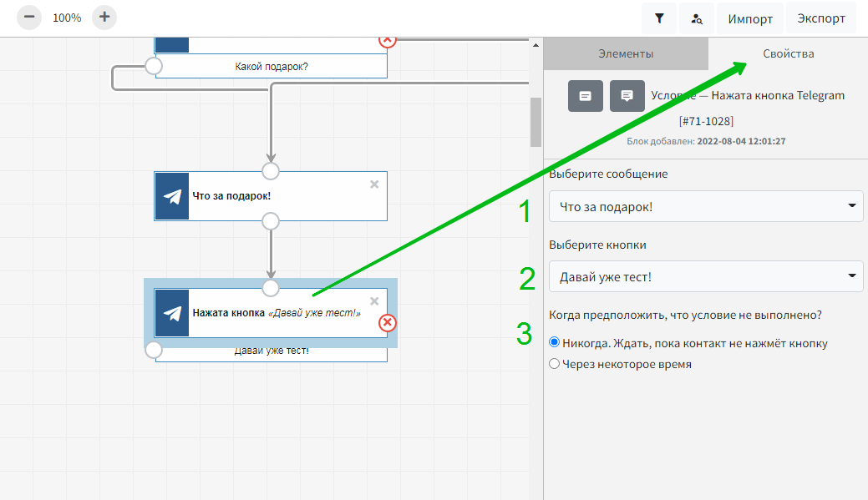
Task: Open the 'Выберите кнопки' dropdown
Action: (706, 276)
